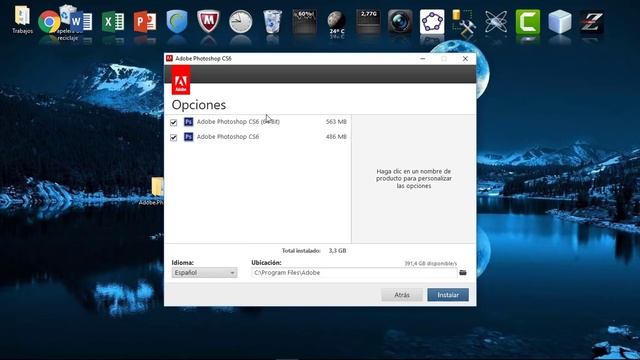This screenshot has width=640, height=360.
Task: Click the Ps icon for 486 MB Photoshop CS6
Action: pos(188,137)
